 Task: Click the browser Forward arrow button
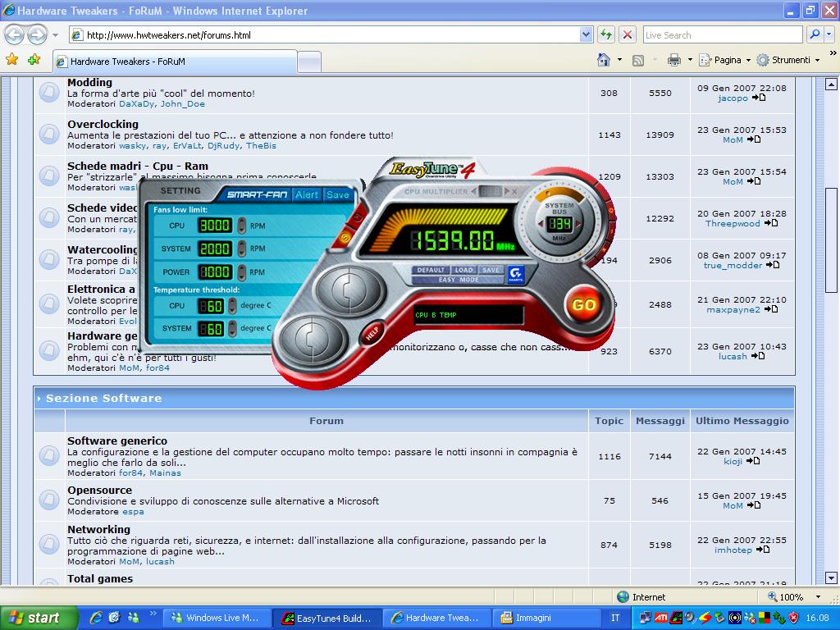[x=37, y=35]
